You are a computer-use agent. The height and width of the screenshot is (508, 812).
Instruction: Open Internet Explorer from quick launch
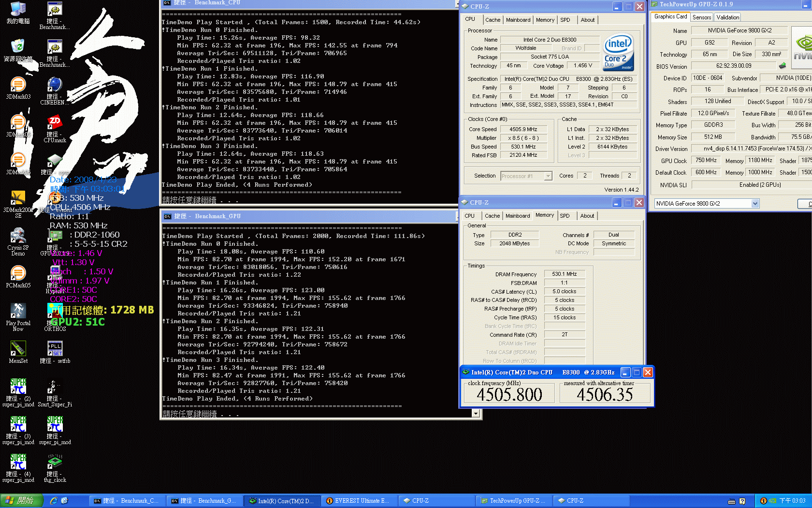coord(54,501)
